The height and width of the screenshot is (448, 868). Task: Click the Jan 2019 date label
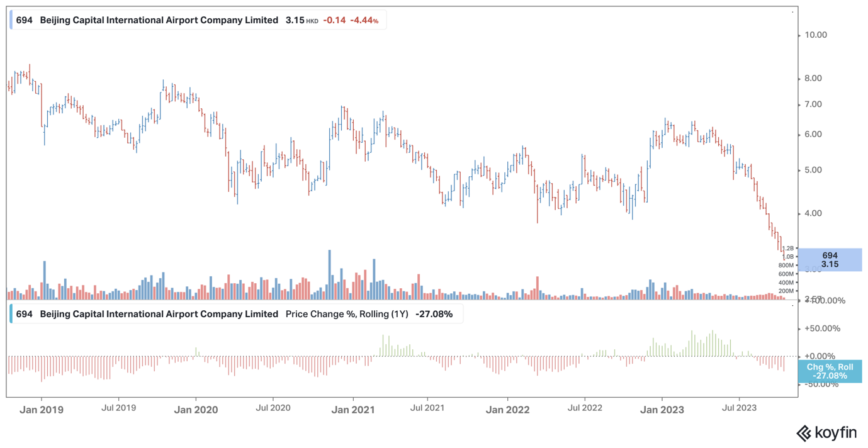42,410
